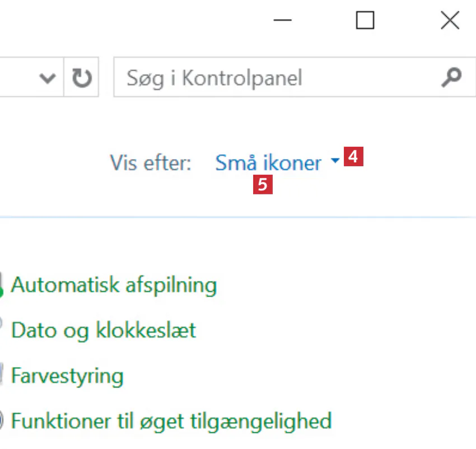Click the icon beside Funktioner til øget tilgængelighed

2,420
